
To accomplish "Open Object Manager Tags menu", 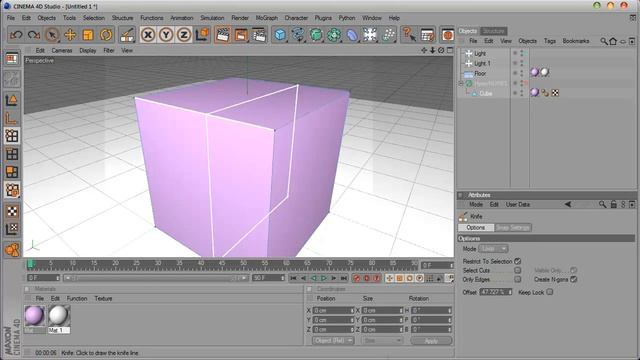I will [549, 41].
